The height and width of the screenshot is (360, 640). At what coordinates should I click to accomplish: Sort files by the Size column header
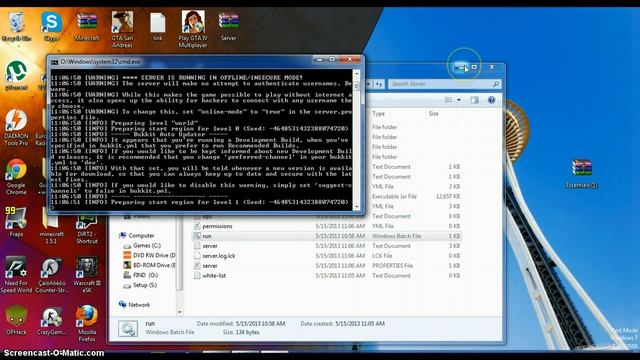433,113
